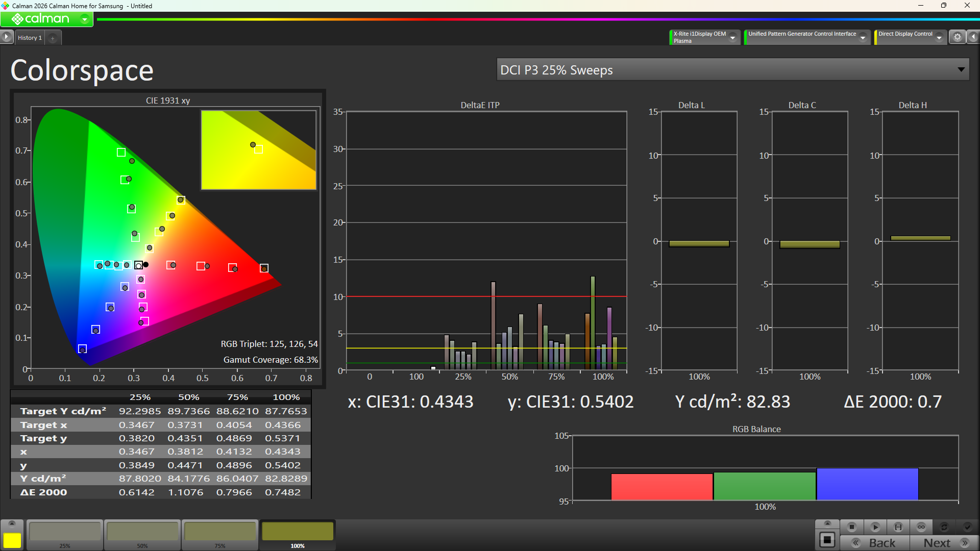Screen dimensions: 980x551
Task: Expand the color selector up arrow
Action: click(12, 524)
